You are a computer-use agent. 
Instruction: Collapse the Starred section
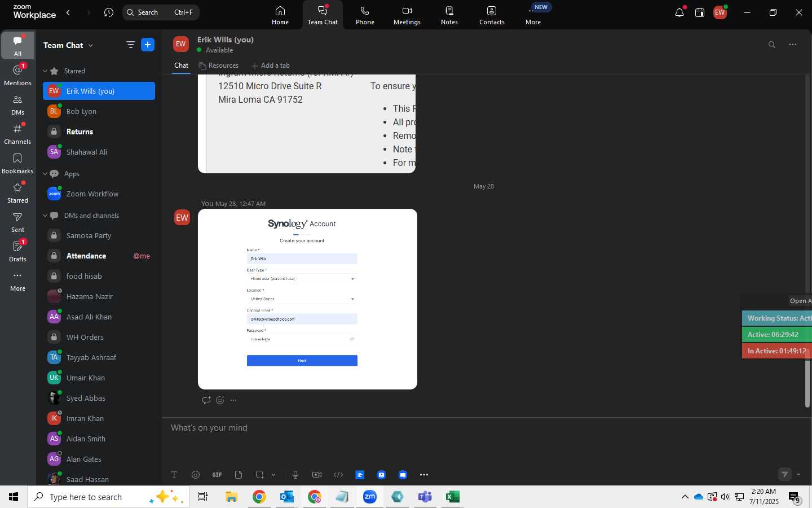[45, 71]
